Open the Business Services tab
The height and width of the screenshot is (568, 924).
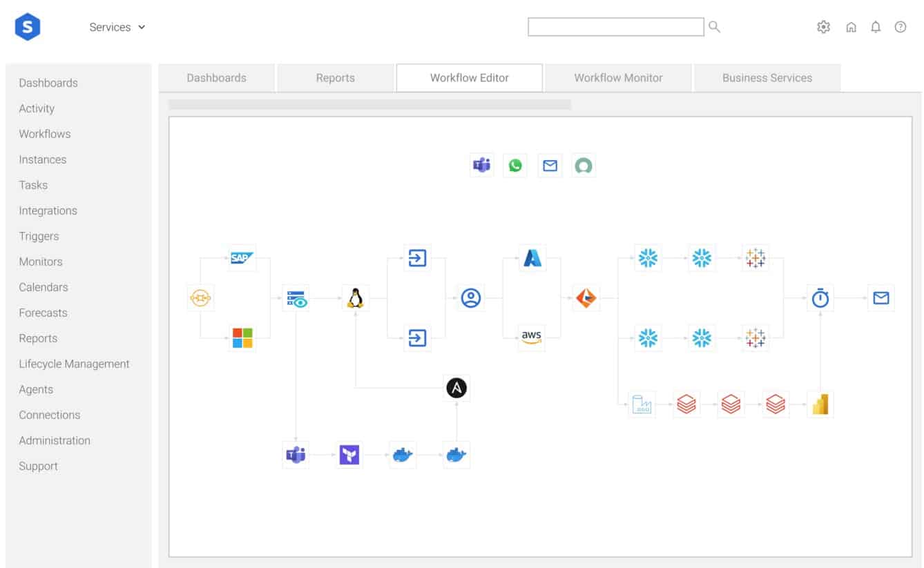tap(767, 77)
